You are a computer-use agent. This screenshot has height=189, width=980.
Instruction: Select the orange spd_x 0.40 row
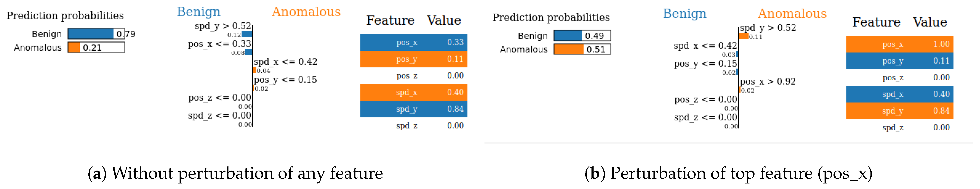413,92
